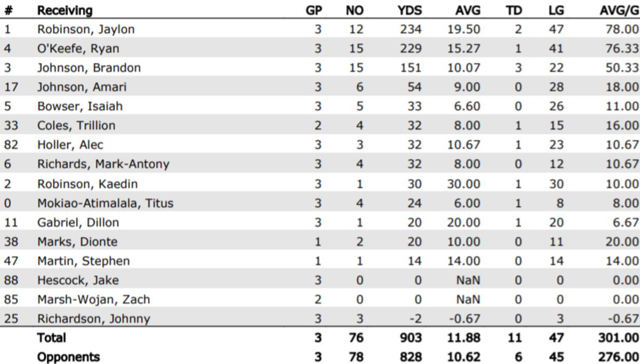Screen dimensions: 640x364
Task: Select Richardson, Johnny's name
Action: [x=93, y=319]
